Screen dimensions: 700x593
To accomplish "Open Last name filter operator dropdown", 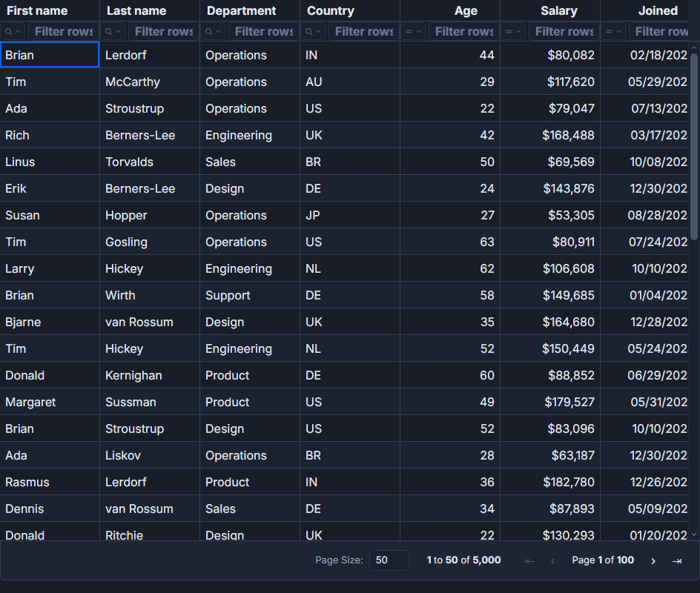I will [x=113, y=32].
